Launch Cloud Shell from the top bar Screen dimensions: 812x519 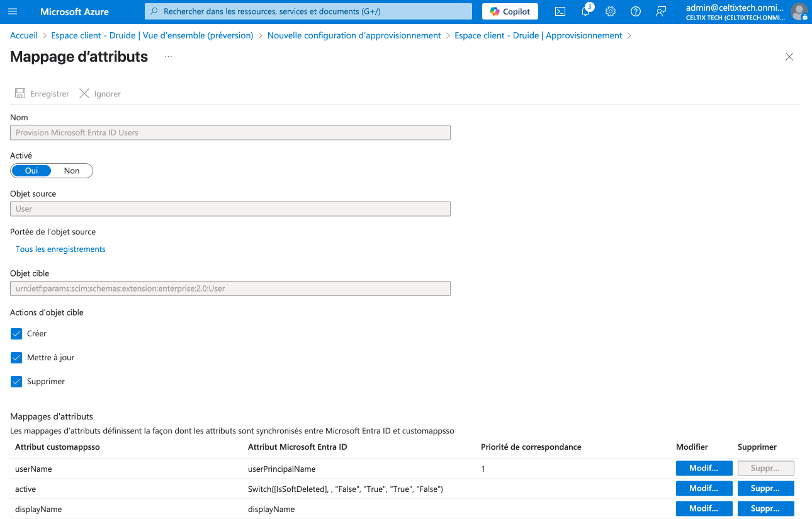click(x=560, y=11)
